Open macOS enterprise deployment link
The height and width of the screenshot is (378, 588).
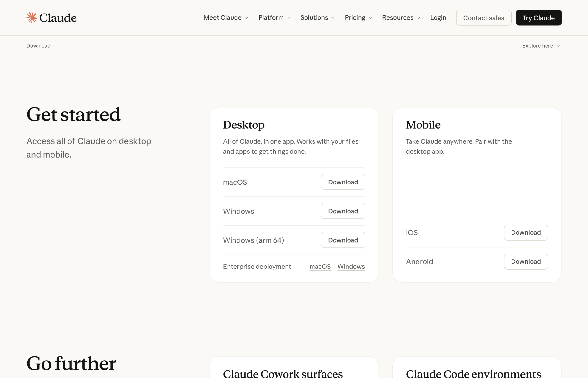320,266
